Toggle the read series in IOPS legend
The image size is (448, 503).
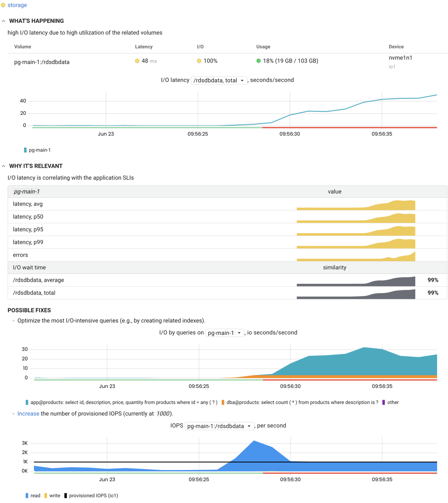[x=33, y=496]
